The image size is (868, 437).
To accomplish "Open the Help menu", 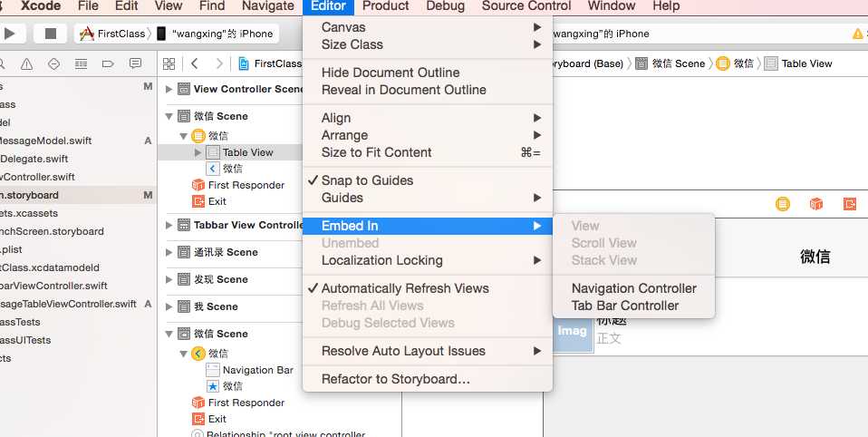I will click(x=665, y=6).
